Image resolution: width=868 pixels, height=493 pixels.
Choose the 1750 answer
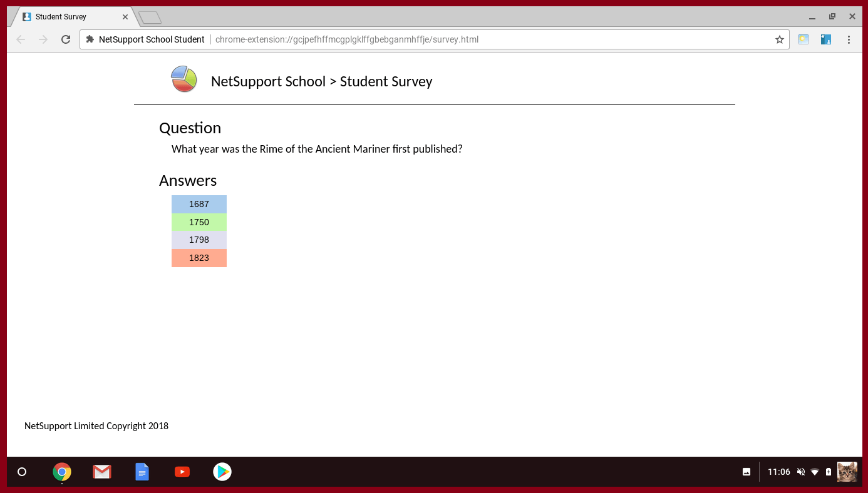199,222
